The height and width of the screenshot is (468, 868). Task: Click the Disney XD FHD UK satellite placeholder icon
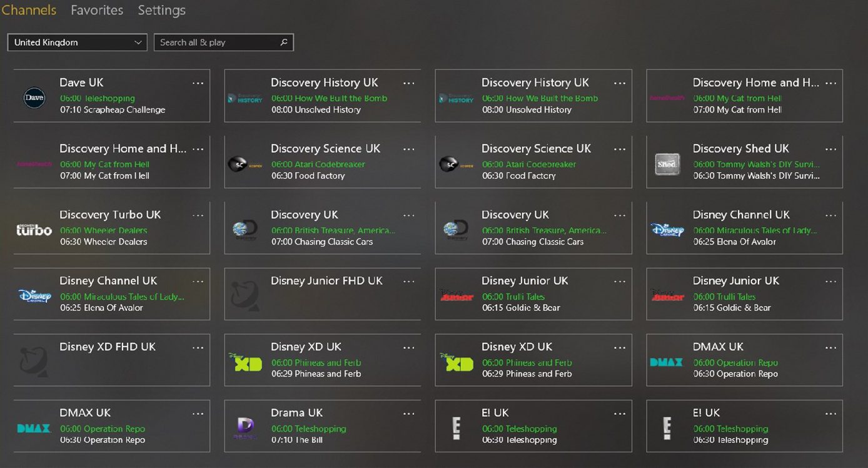[34, 361]
